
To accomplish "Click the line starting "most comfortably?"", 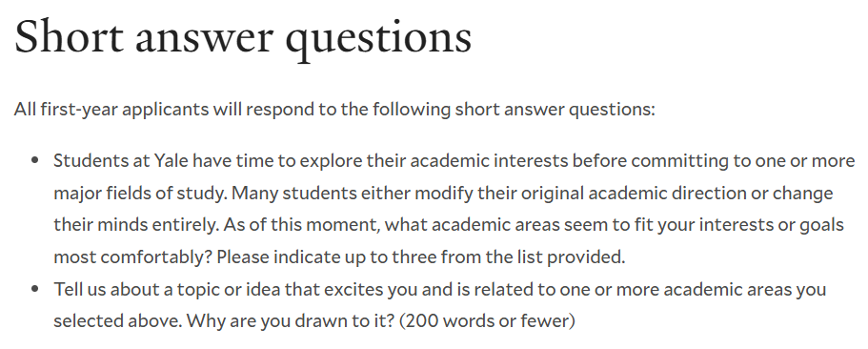I will point(339,257).
